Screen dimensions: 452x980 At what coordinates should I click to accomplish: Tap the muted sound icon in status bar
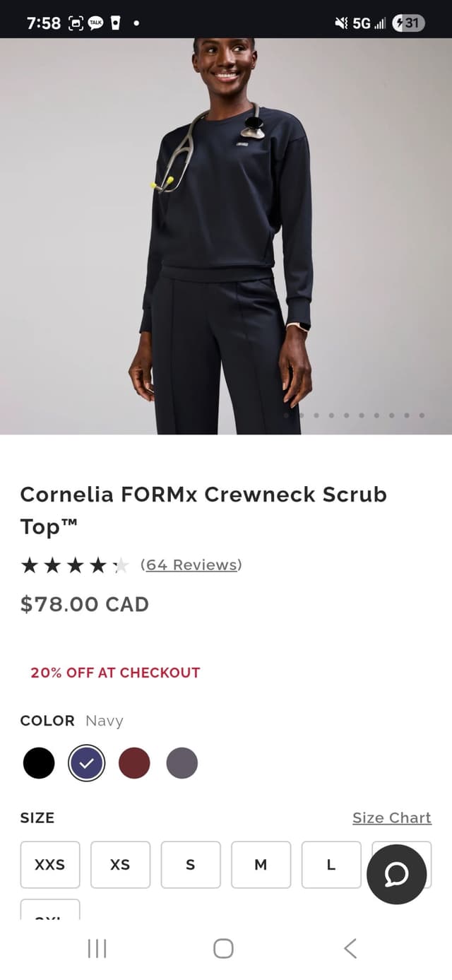point(341,23)
